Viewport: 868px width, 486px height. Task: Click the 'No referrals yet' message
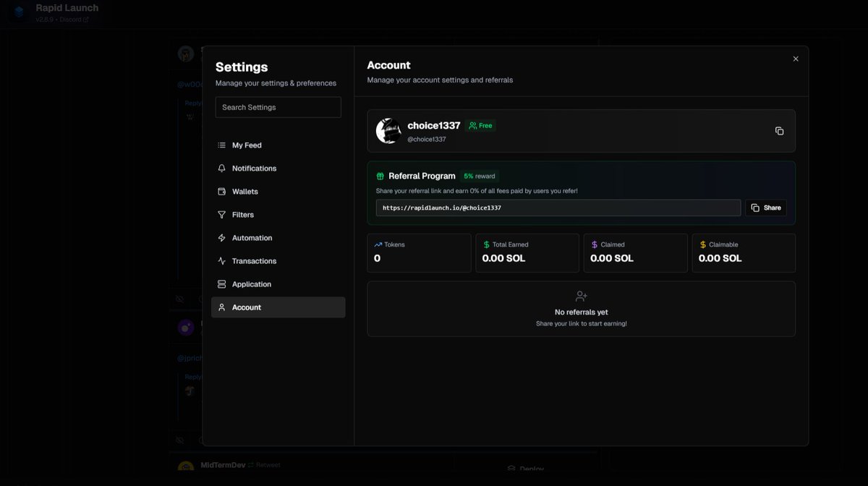point(582,312)
